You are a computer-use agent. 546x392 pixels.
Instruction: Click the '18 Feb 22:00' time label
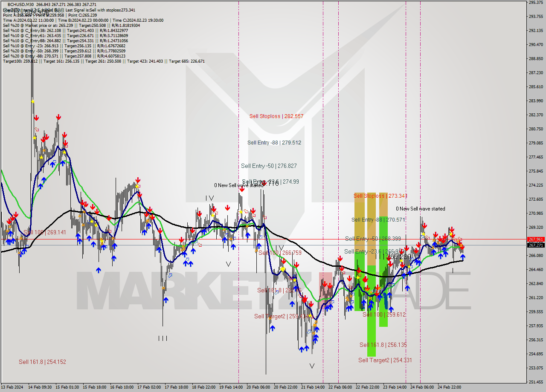(x=203, y=387)
